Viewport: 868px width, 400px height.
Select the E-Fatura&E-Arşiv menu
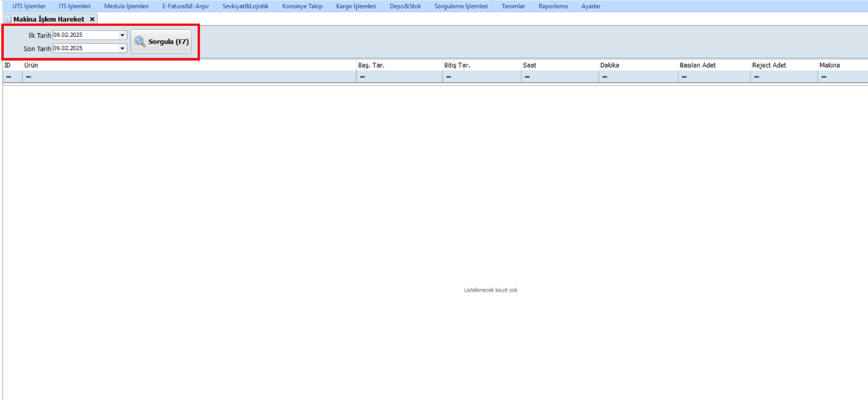pyautogui.click(x=181, y=6)
